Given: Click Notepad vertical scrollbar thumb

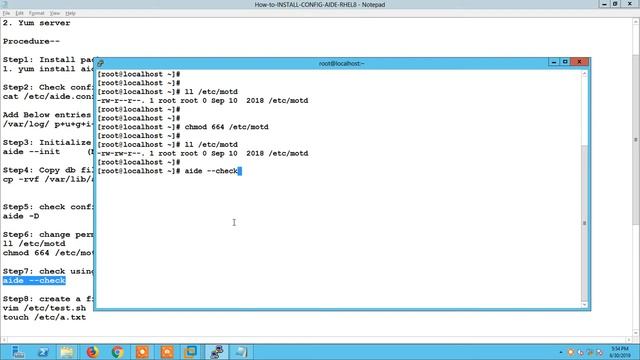Looking at the screenshot, I should 636,139.
